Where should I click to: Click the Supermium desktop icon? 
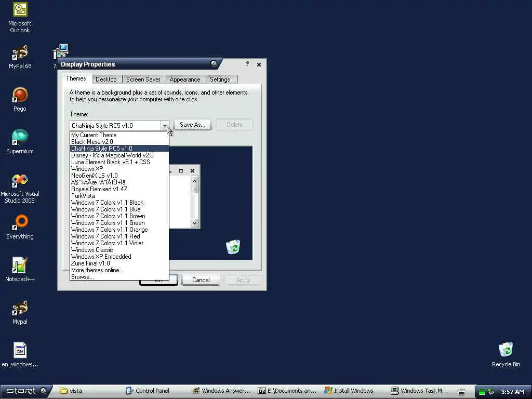click(20, 141)
